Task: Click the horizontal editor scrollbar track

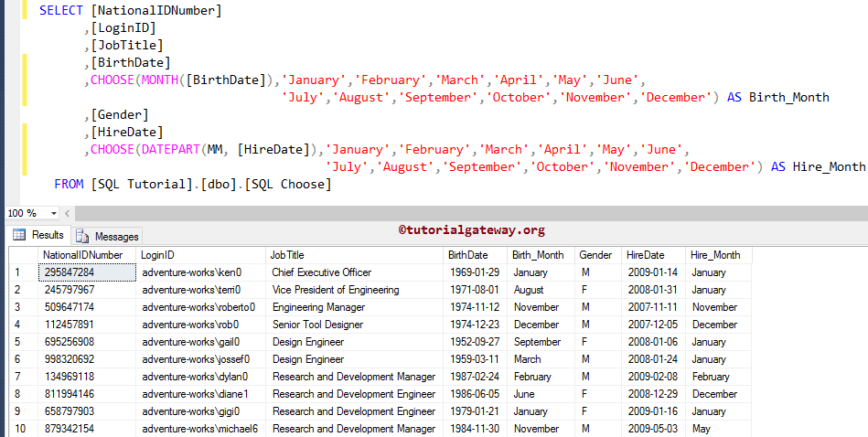Action: pos(457,213)
